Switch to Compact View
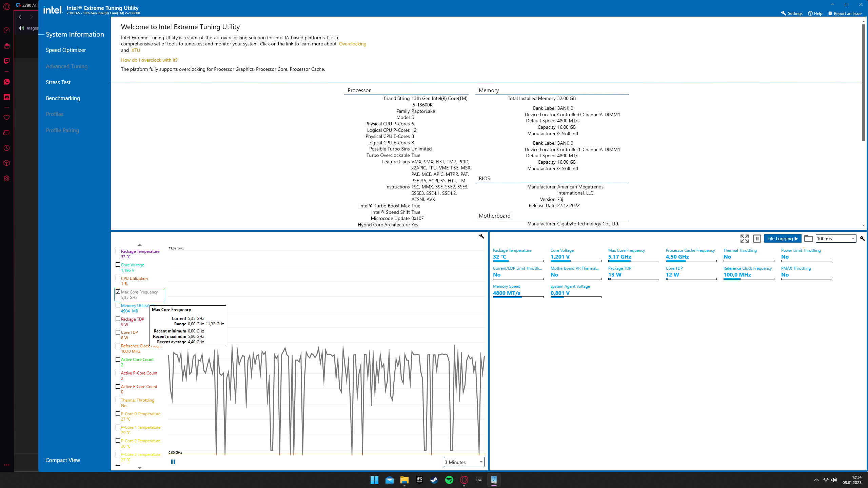This screenshot has width=868, height=488. point(63,460)
